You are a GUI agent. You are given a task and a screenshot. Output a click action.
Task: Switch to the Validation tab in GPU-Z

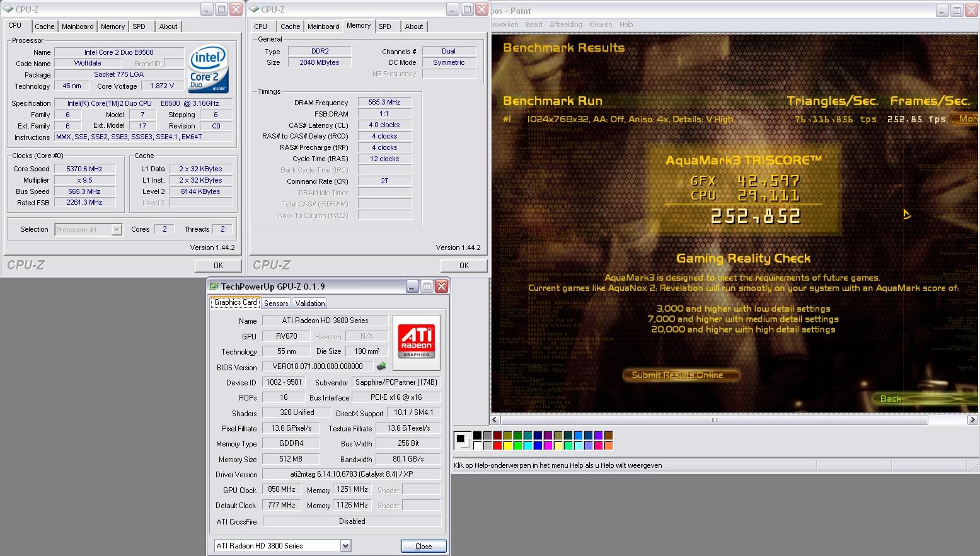point(309,303)
